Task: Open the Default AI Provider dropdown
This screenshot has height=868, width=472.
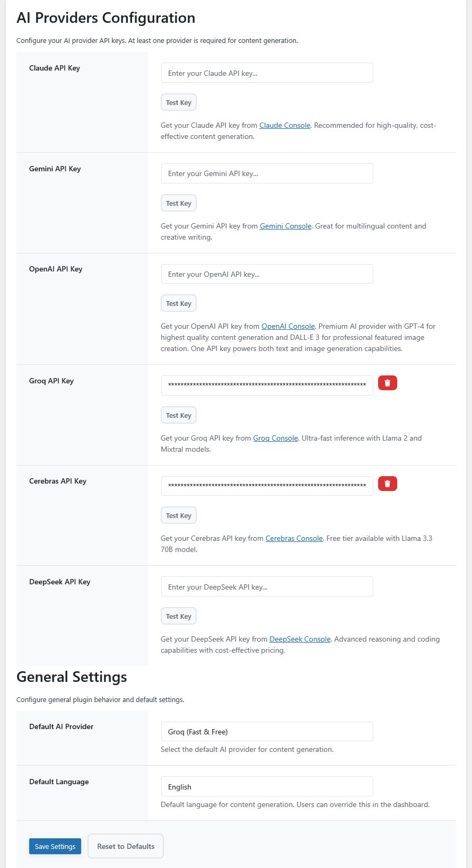Action: [x=267, y=732]
